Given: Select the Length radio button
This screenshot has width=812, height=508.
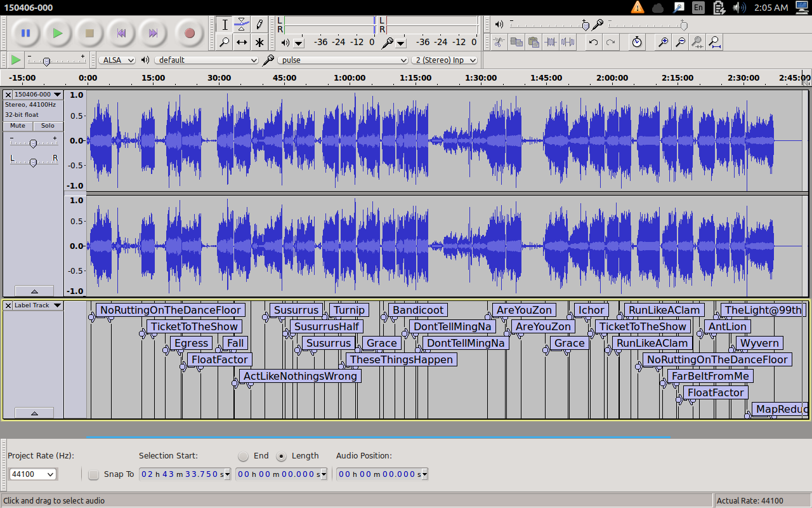Looking at the screenshot, I should click(x=281, y=456).
